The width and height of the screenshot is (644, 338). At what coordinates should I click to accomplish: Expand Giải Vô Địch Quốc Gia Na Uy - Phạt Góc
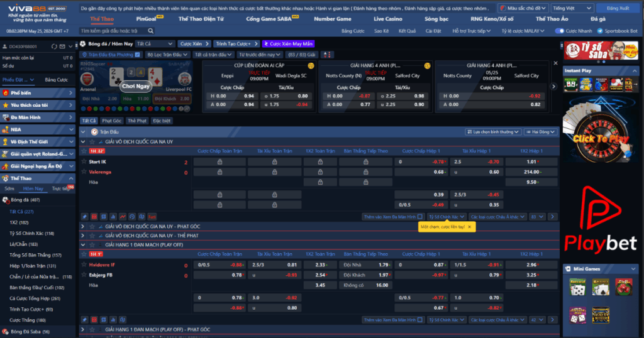82,226
